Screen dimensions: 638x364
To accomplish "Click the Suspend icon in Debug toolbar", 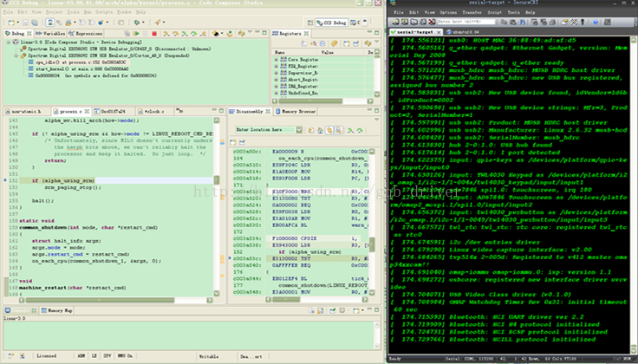I will (145, 33).
